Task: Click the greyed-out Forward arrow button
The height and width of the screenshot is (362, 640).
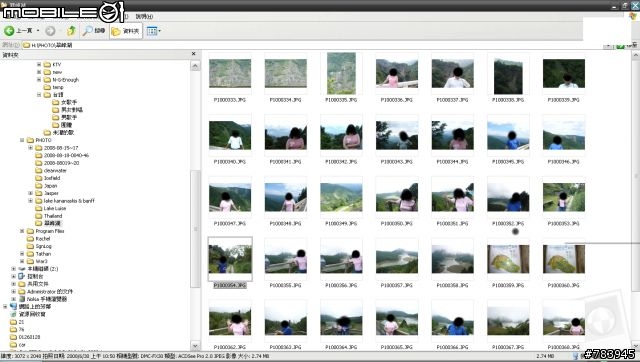Action: point(50,31)
